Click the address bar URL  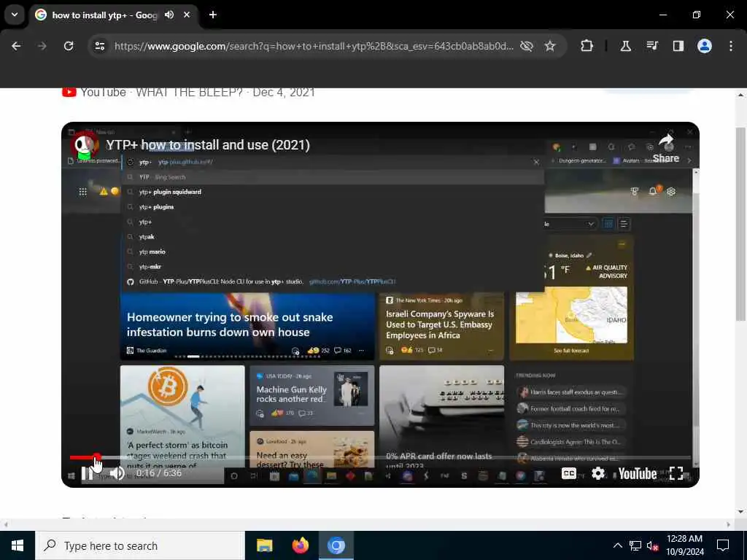(x=314, y=46)
